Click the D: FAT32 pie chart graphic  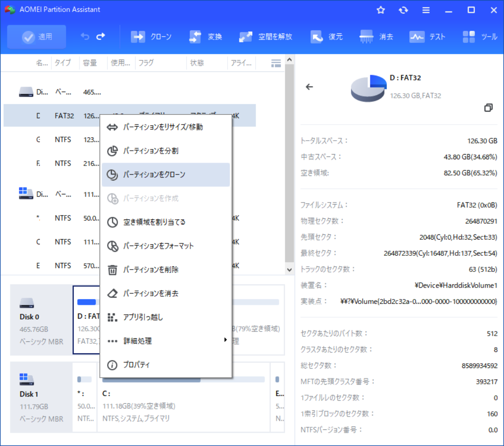pos(368,88)
